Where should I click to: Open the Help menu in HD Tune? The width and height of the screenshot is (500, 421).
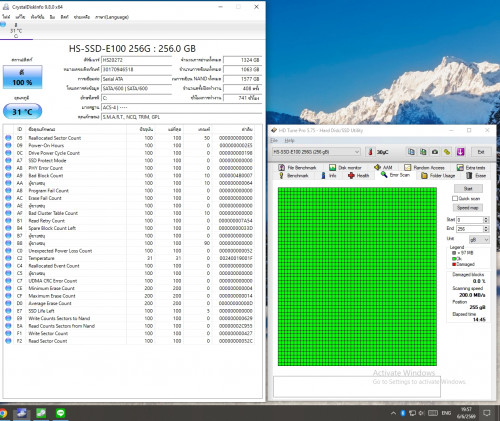[x=290, y=140]
